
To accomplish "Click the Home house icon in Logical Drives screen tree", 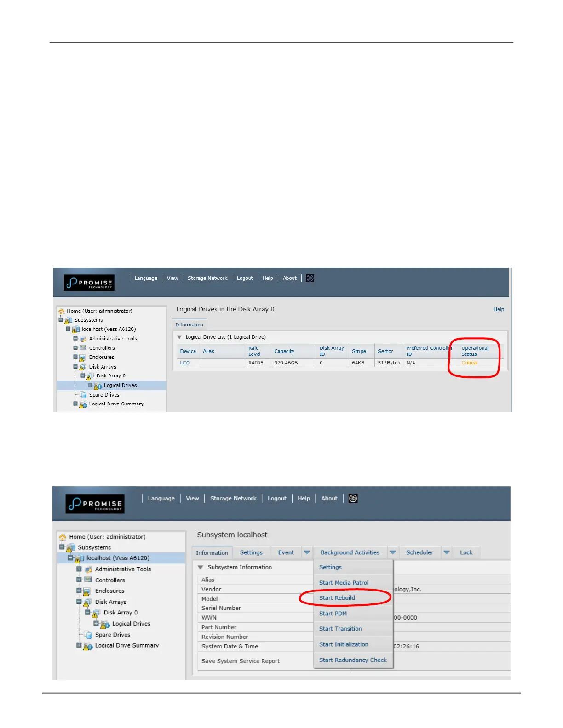I will (62, 311).
